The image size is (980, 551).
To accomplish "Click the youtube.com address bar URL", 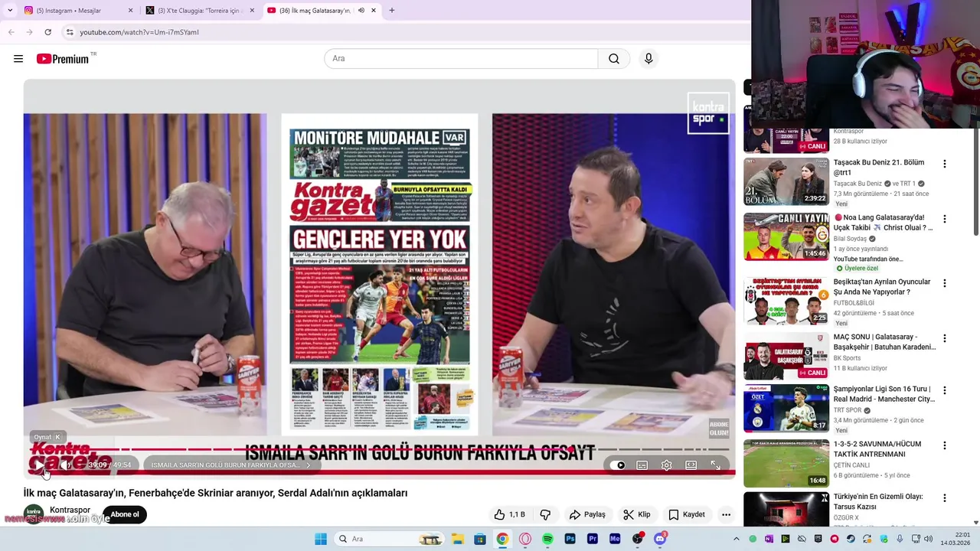I will click(139, 32).
